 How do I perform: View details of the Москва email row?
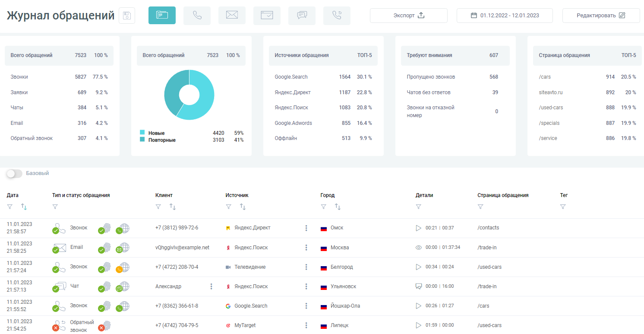coord(418,248)
